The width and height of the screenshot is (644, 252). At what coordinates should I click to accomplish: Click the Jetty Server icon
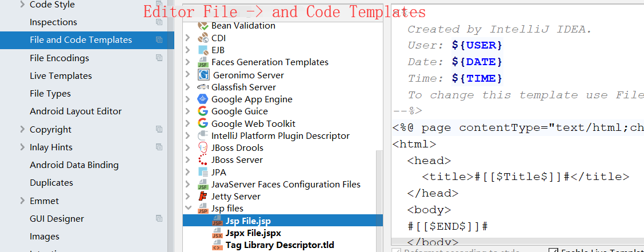[203, 196]
